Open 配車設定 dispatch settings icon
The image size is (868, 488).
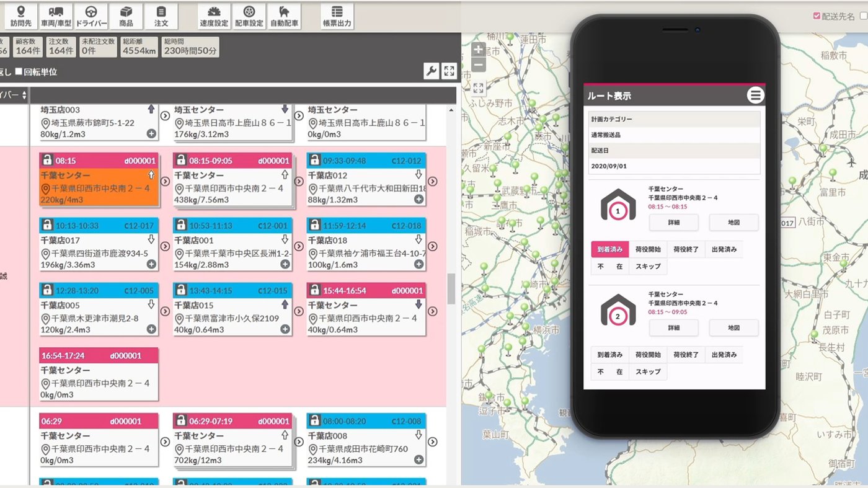(249, 16)
